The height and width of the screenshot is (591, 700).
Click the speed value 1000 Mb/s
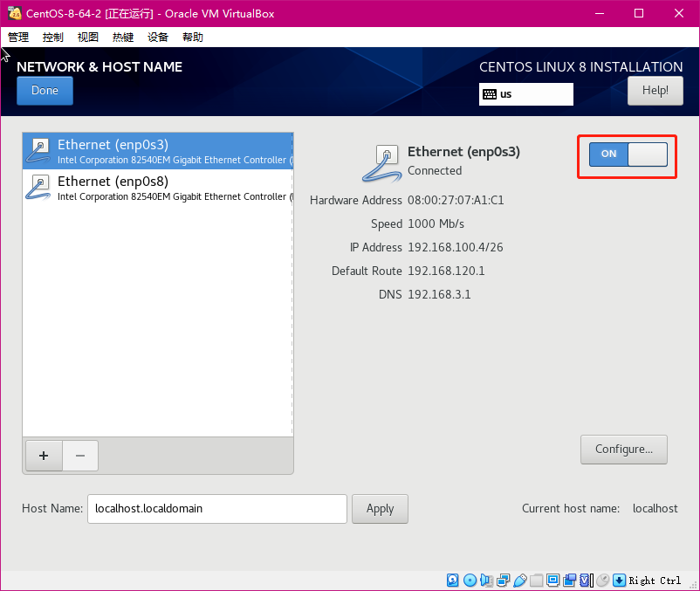point(436,223)
